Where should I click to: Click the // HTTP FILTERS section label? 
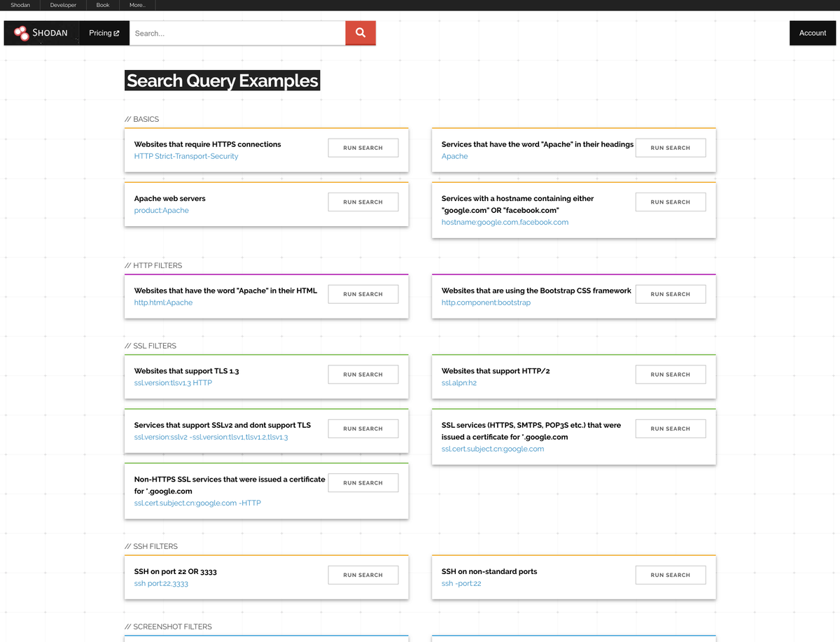point(153,265)
